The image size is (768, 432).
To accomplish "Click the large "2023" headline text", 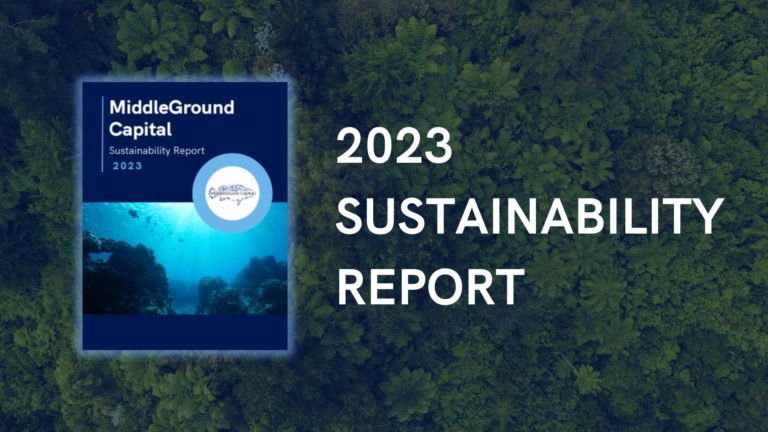I will 394,145.
